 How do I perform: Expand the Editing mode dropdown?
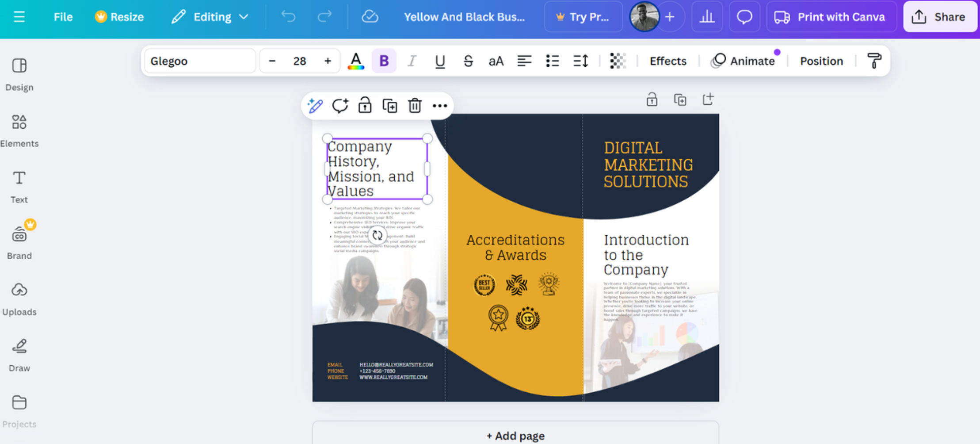point(210,17)
